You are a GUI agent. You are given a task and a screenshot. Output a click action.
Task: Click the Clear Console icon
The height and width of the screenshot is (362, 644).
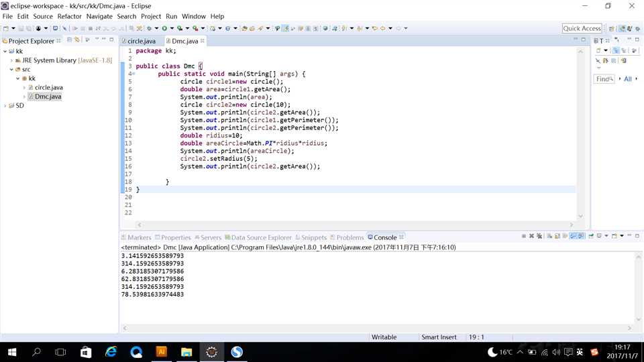pos(549,236)
